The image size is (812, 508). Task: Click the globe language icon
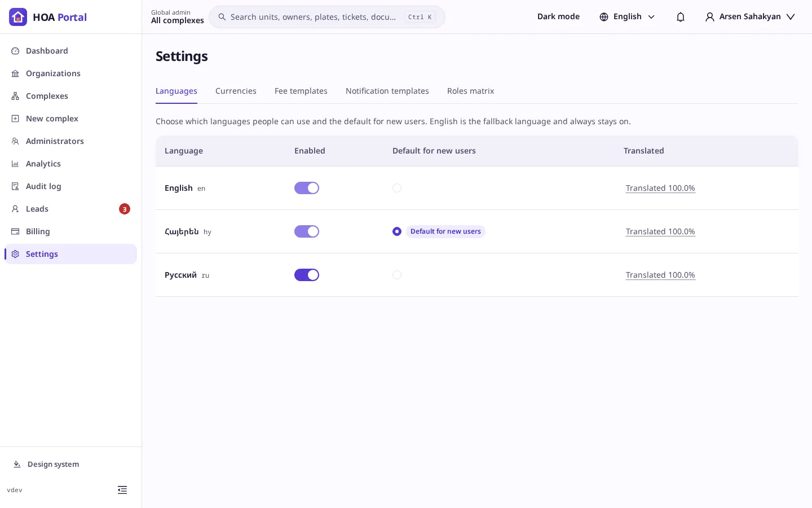[604, 17]
